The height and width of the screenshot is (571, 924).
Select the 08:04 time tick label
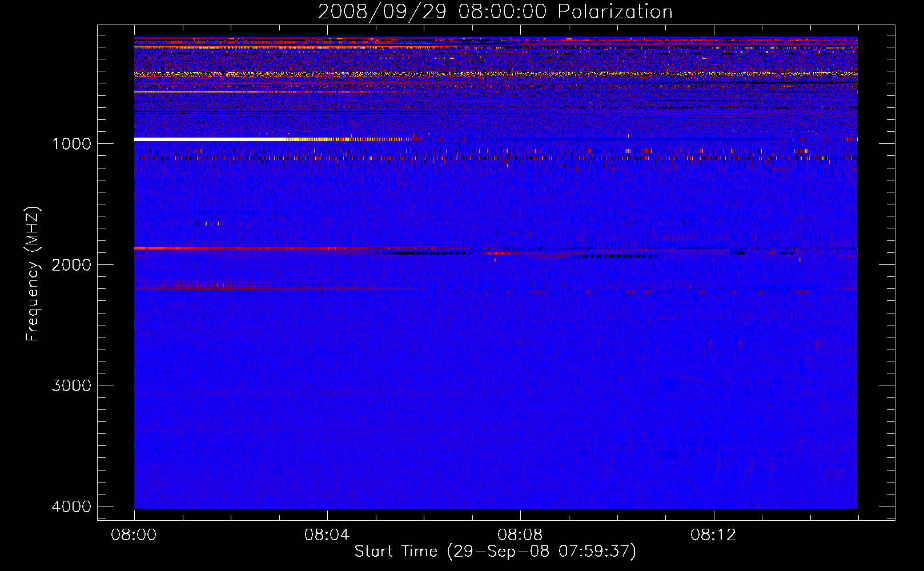(327, 535)
